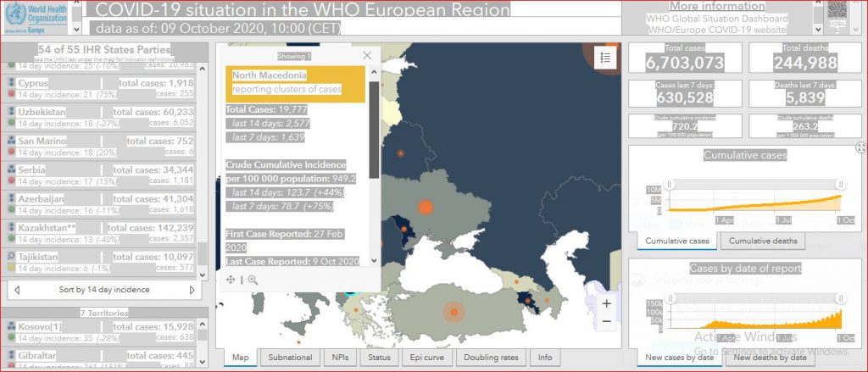This screenshot has width=868, height=372.
Task: Click the WHO Europe logo
Action: 36,19
